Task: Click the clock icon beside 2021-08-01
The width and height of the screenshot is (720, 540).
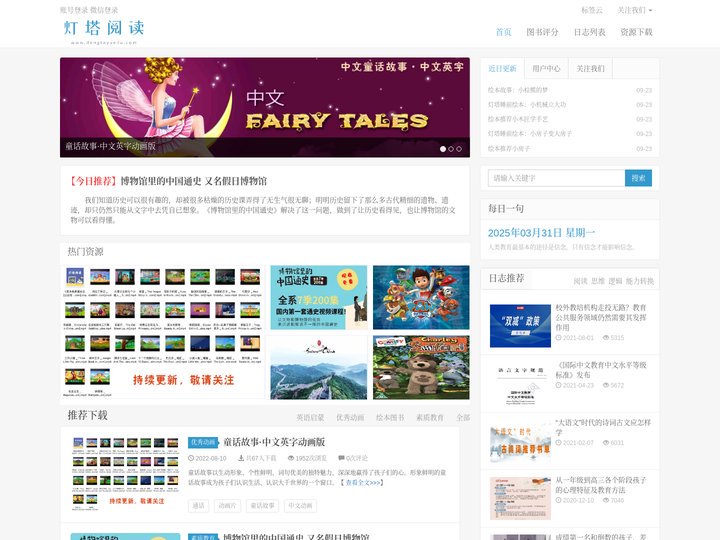Action: [558, 338]
